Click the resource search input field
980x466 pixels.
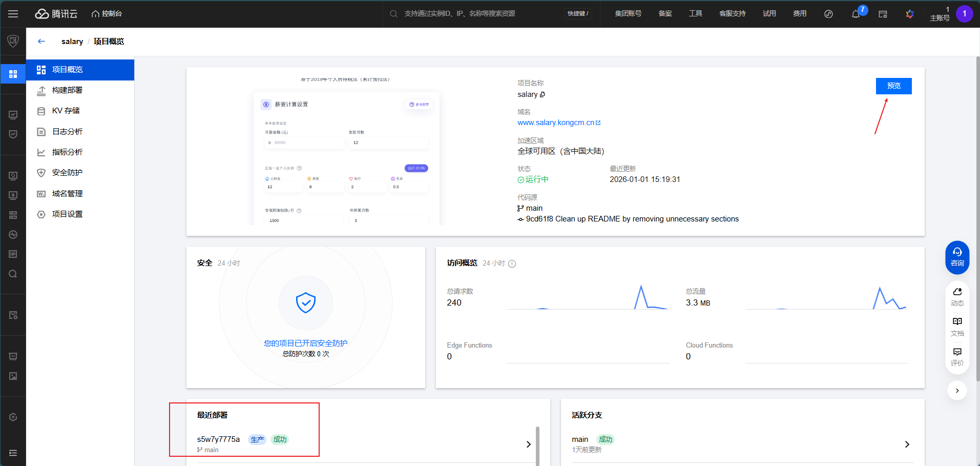coord(476,14)
